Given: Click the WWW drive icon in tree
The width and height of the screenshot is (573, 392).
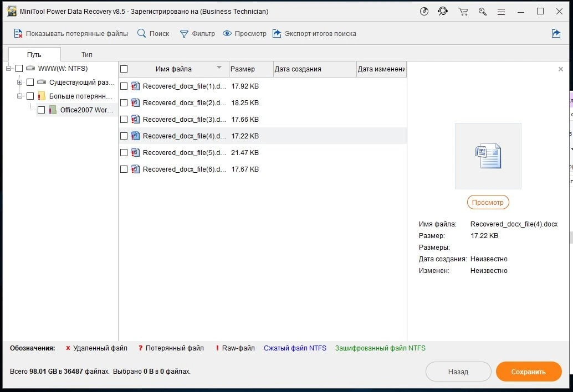Looking at the screenshot, I should pyautogui.click(x=30, y=68).
